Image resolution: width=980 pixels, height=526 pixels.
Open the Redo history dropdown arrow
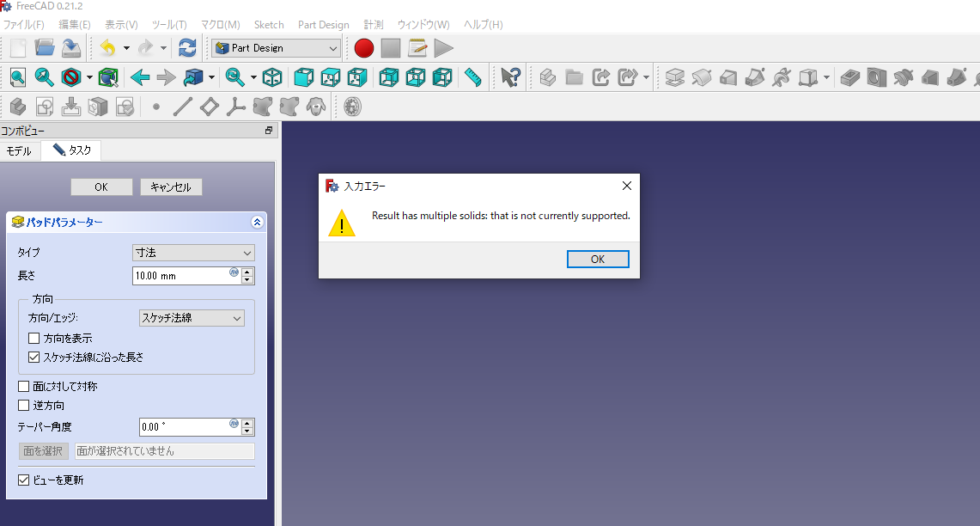tap(163, 48)
